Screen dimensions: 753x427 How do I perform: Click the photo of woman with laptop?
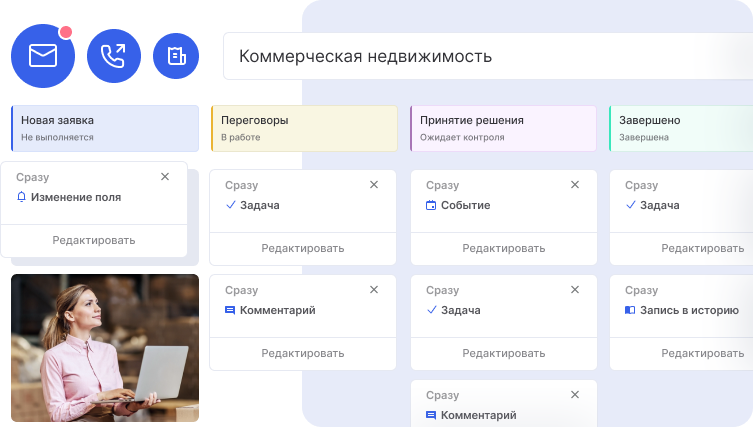click(105, 348)
